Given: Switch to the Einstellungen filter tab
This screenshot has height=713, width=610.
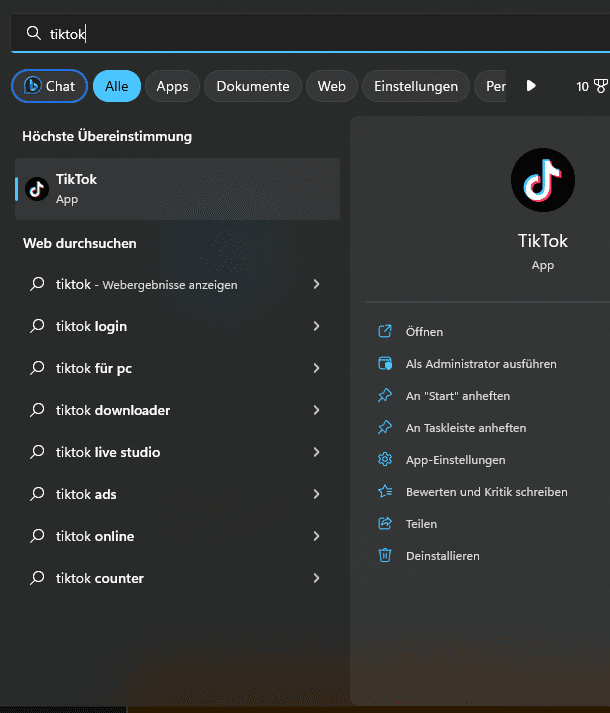Looking at the screenshot, I should click(x=416, y=86).
